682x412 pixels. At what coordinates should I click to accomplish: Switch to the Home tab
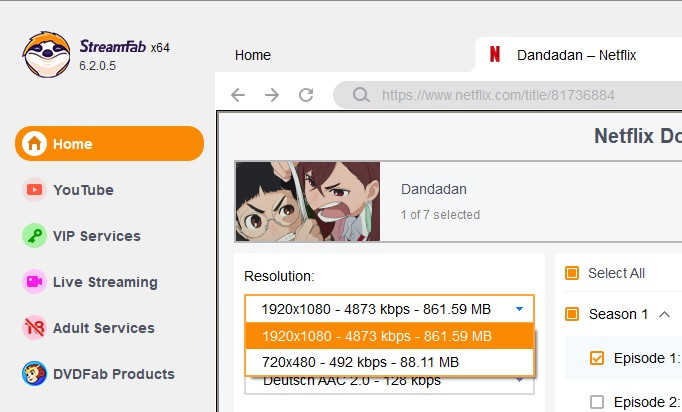[x=253, y=55]
